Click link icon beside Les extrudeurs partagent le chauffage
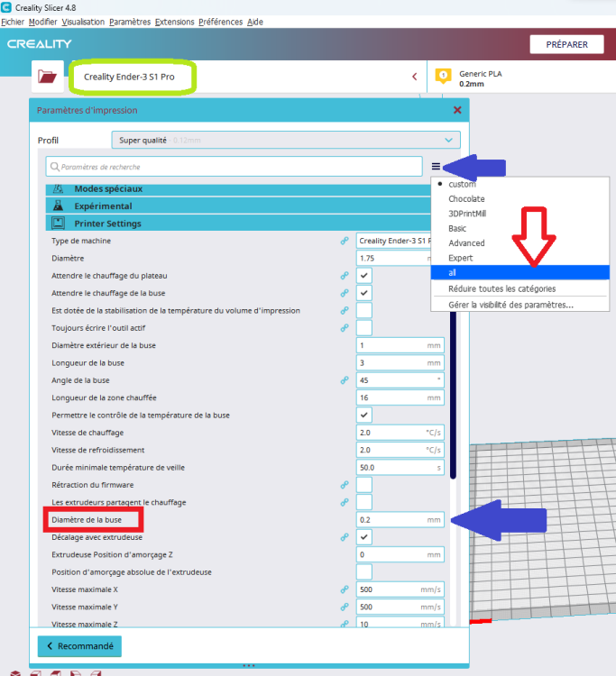Image resolution: width=616 pixels, height=676 pixels. pyautogui.click(x=345, y=502)
